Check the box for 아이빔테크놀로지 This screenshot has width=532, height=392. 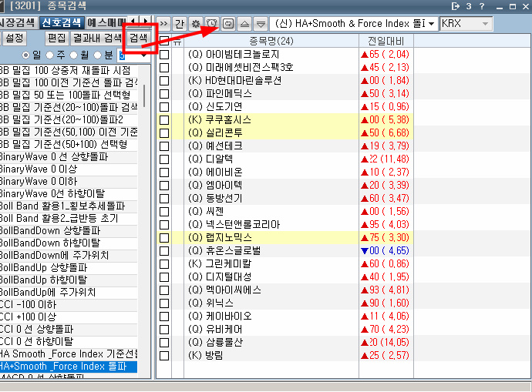pos(164,55)
